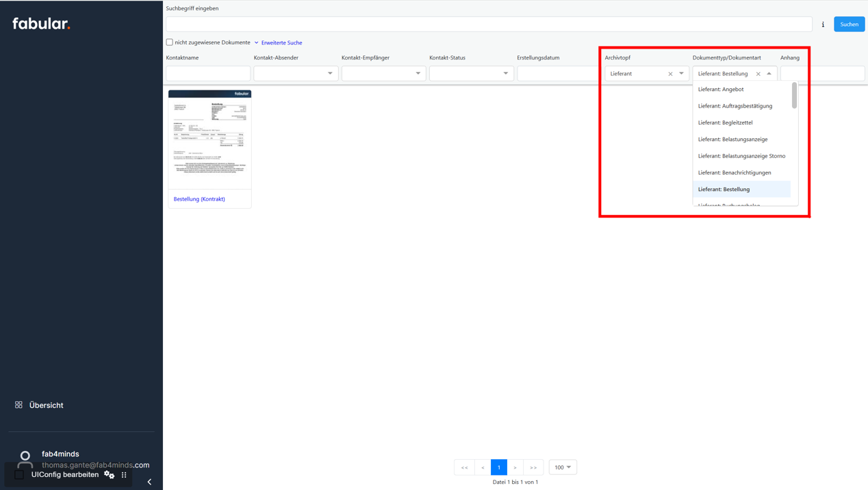Open the Erweiterte Suche link
868x490 pixels.
tap(280, 42)
